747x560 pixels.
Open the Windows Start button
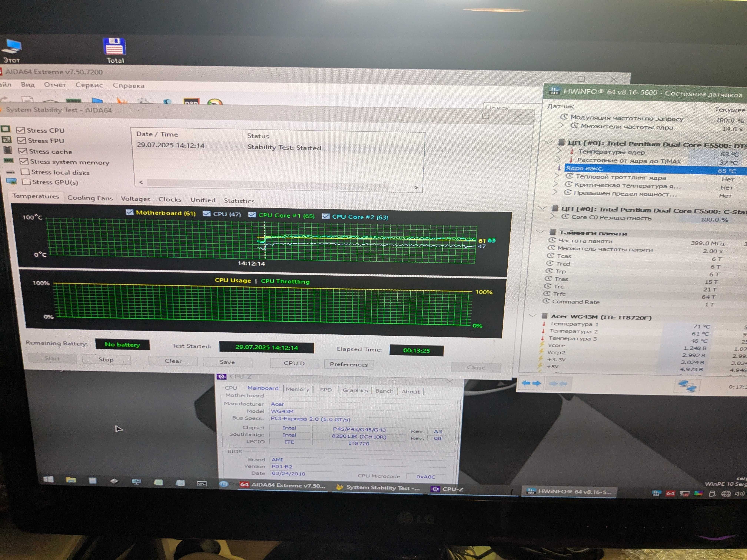(x=48, y=480)
